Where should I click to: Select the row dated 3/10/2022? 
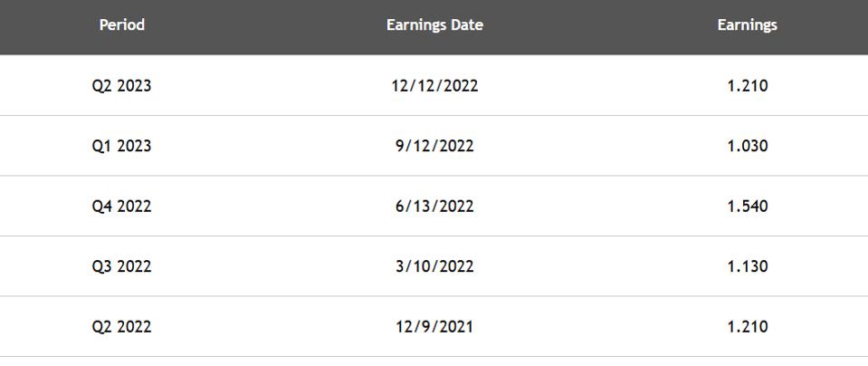click(434, 266)
